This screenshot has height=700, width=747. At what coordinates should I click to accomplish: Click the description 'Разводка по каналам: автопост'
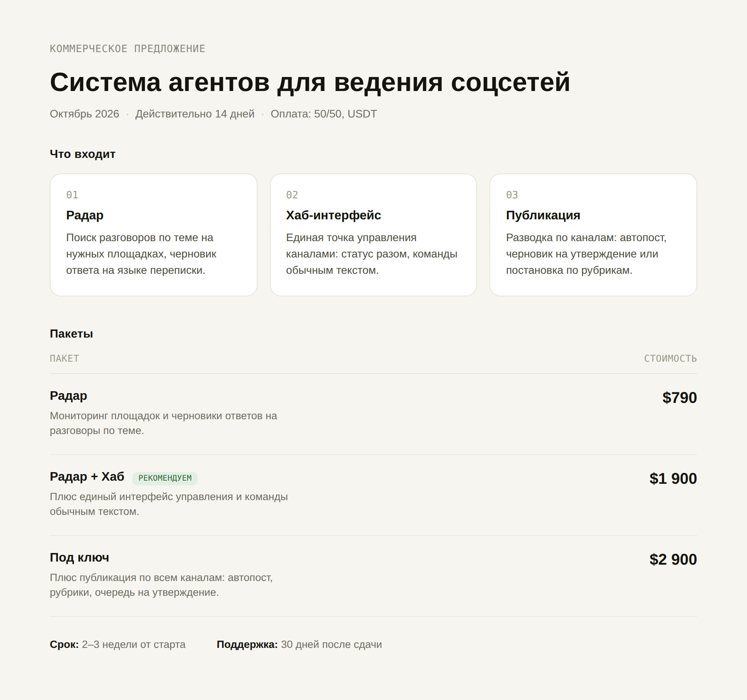(x=586, y=254)
